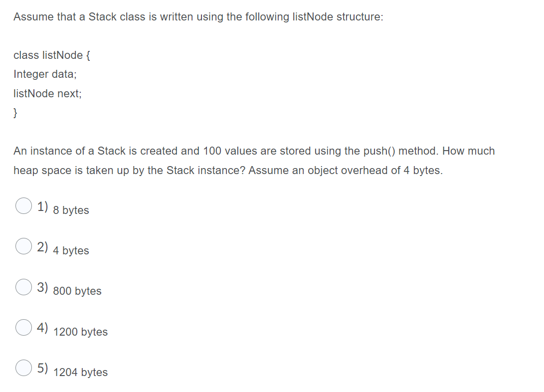Screen dimensions: 544x392
Task: Select the radio button for answer 3
Action: point(23,286)
